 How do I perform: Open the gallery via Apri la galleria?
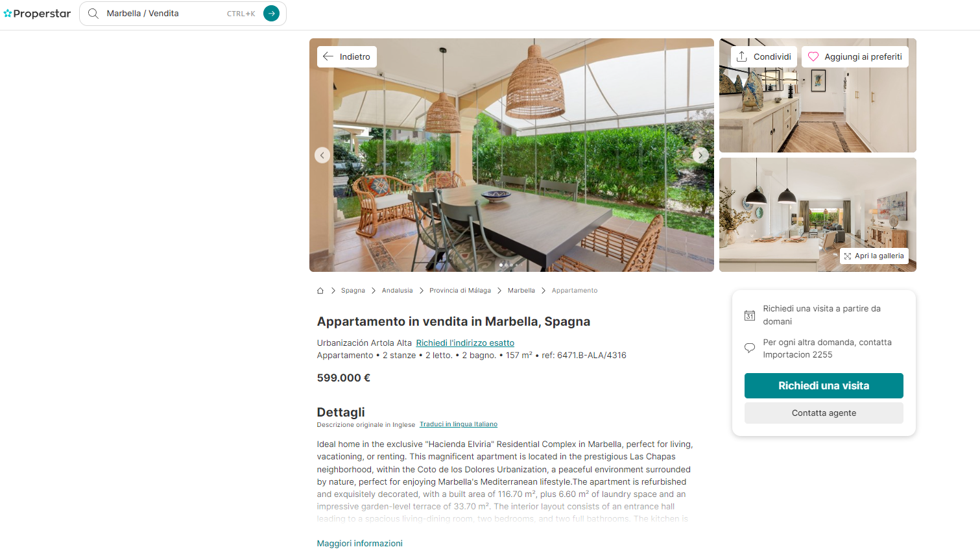(874, 256)
